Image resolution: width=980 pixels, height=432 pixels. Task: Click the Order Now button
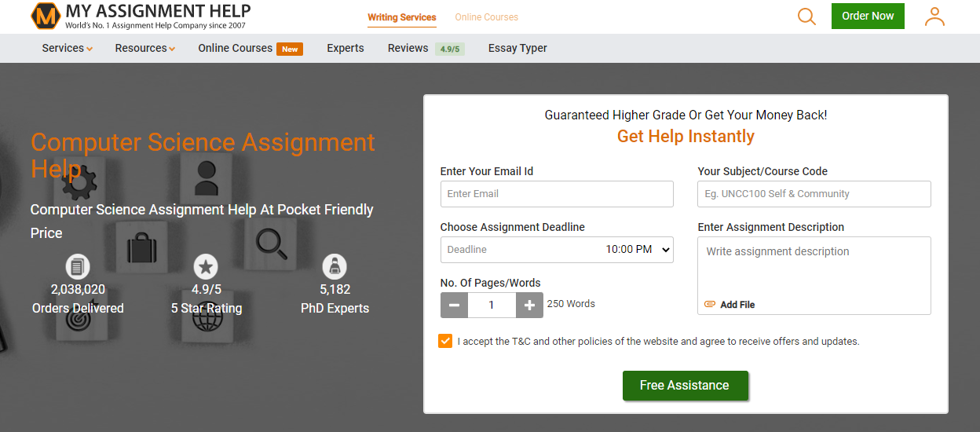click(x=868, y=16)
